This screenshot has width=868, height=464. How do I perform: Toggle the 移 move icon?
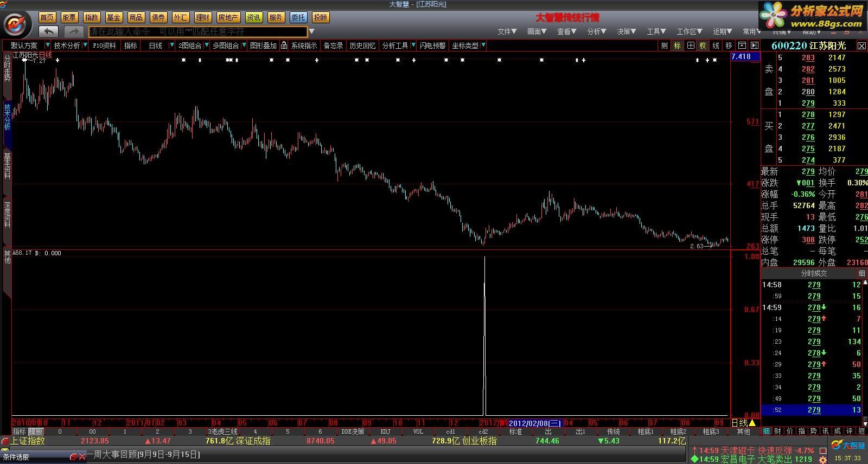click(x=729, y=46)
